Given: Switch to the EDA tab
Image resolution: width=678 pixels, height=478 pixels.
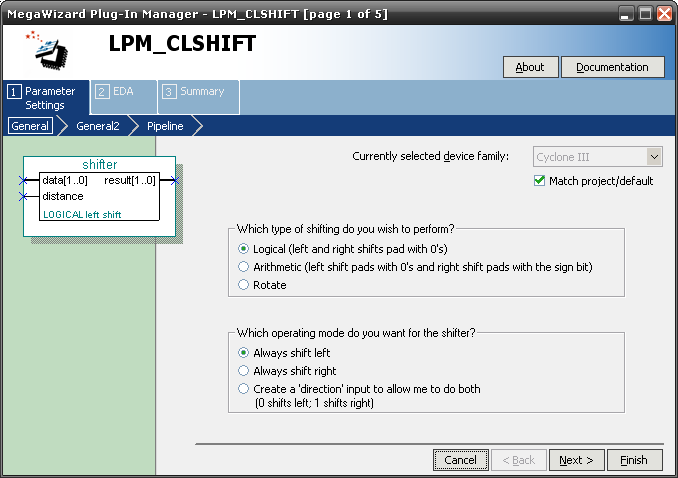Looking at the screenshot, I should point(123,97).
